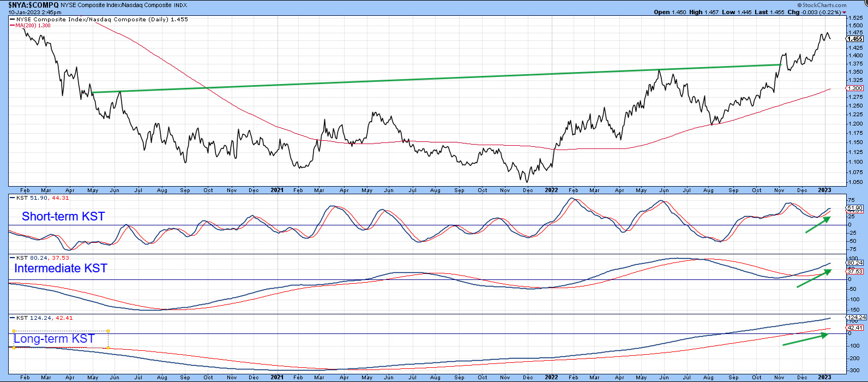This screenshot has height=382, width=868.
Task: Click the 2022 year marker on top date axis
Action: pyautogui.click(x=551, y=190)
